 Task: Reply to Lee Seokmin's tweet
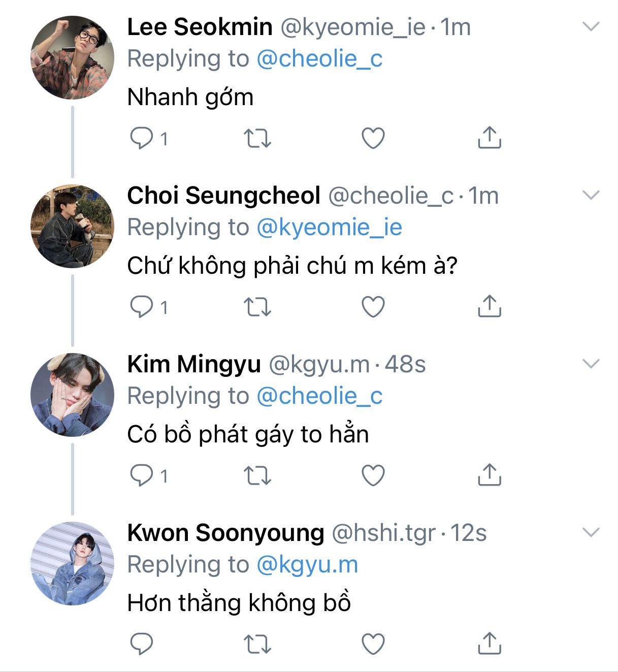tap(142, 138)
